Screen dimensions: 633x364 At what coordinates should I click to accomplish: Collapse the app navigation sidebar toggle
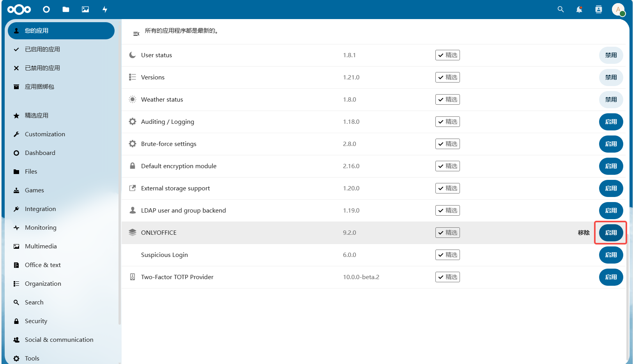[136, 34]
